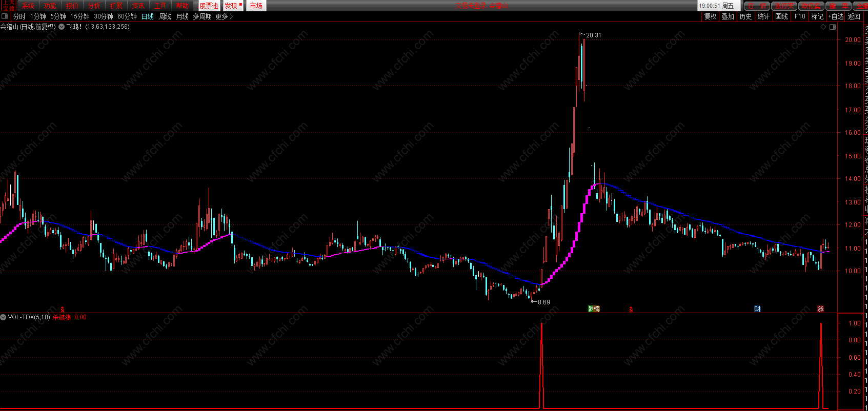The height and width of the screenshot is (411, 868).
Task: Select the 日线 daily period
Action: click(148, 16)
